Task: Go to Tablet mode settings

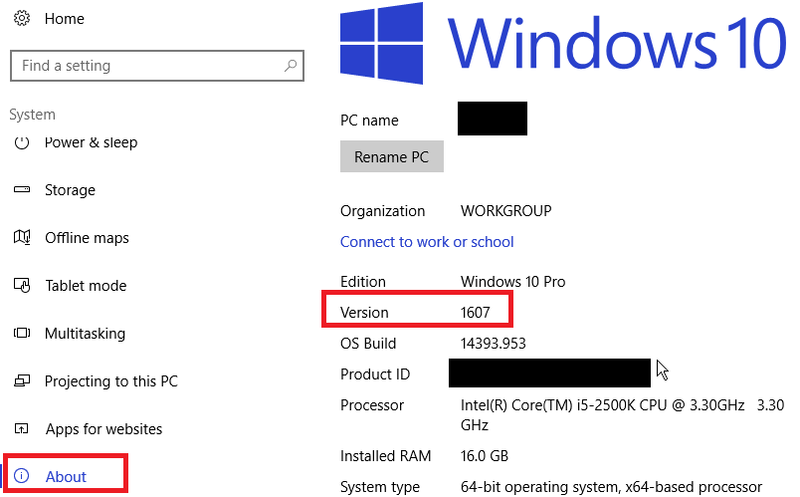Action: pyautogui.click(x=86, y=285)
